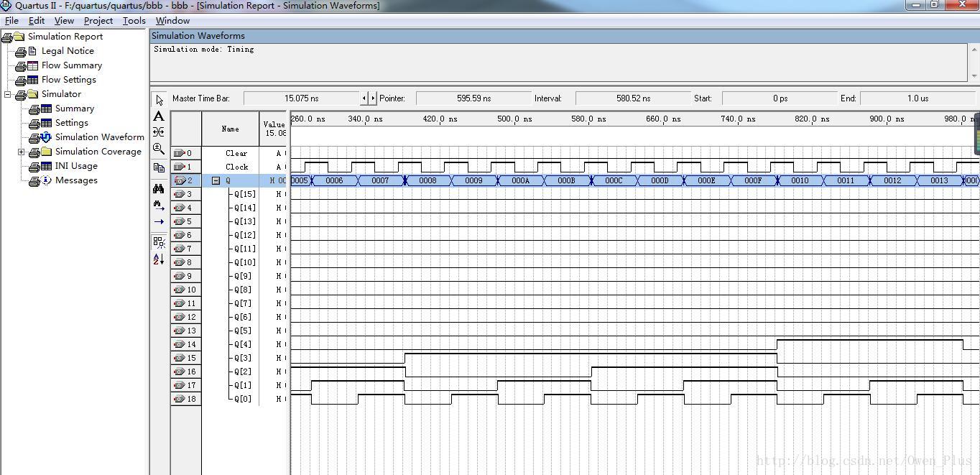
Task: Open the Project menu
Action: point(98,21)
